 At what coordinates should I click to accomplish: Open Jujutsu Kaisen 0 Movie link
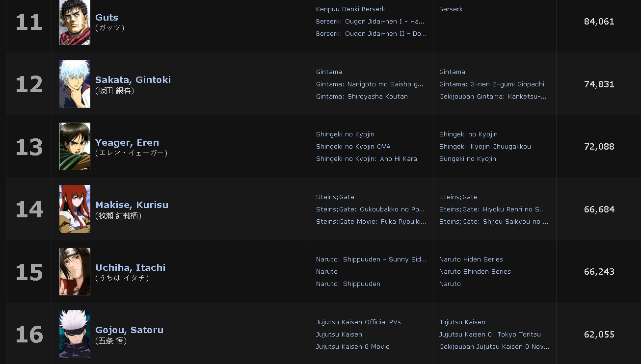[353, 347]
